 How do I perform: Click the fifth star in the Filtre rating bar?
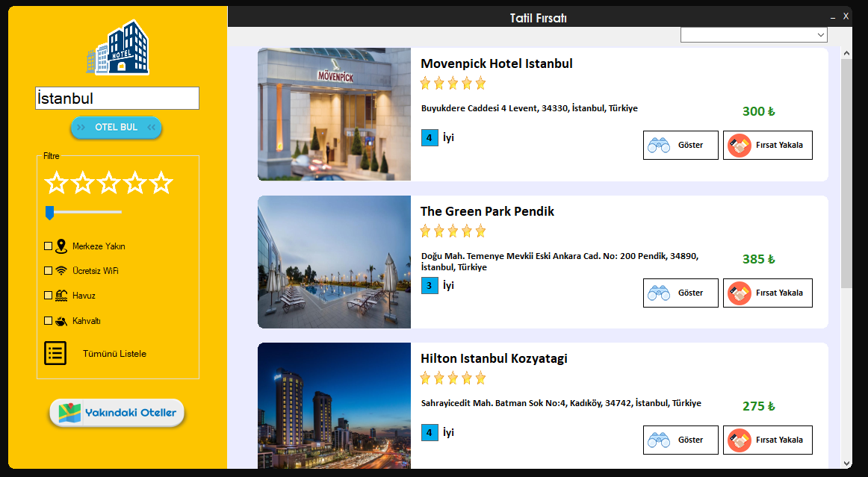(161, 181)
